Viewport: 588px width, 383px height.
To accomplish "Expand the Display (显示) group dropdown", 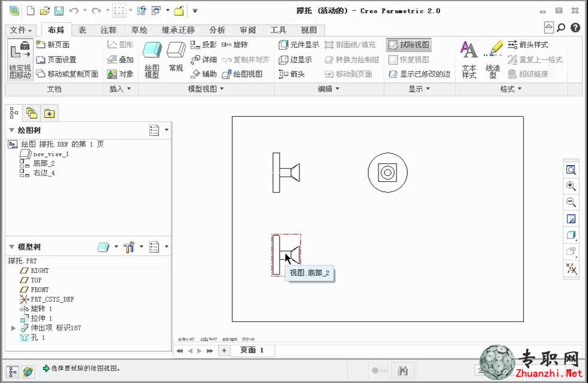I will click(x=419, y=89).
